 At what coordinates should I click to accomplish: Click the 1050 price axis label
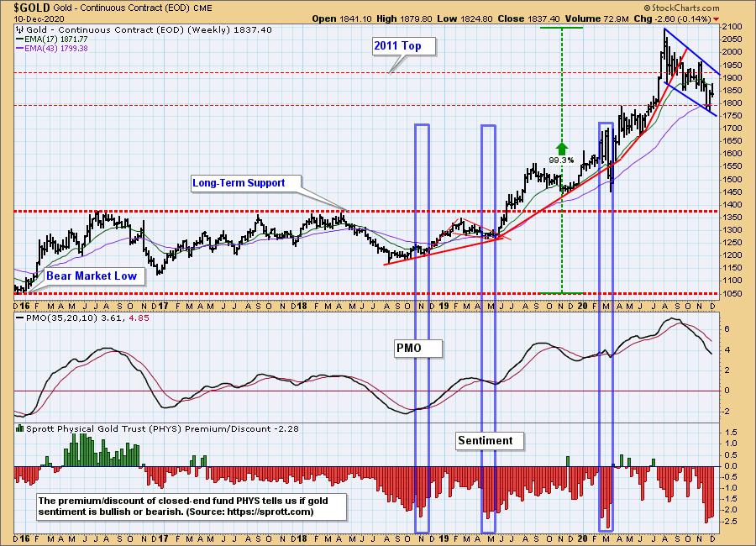click(732, 293)
